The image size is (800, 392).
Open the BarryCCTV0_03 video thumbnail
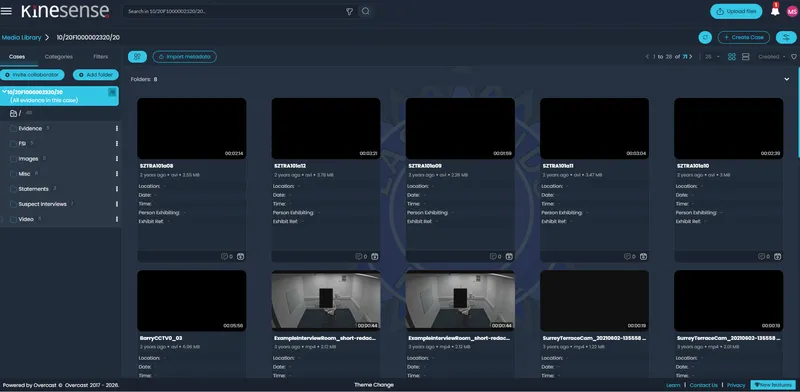(192, 301)
